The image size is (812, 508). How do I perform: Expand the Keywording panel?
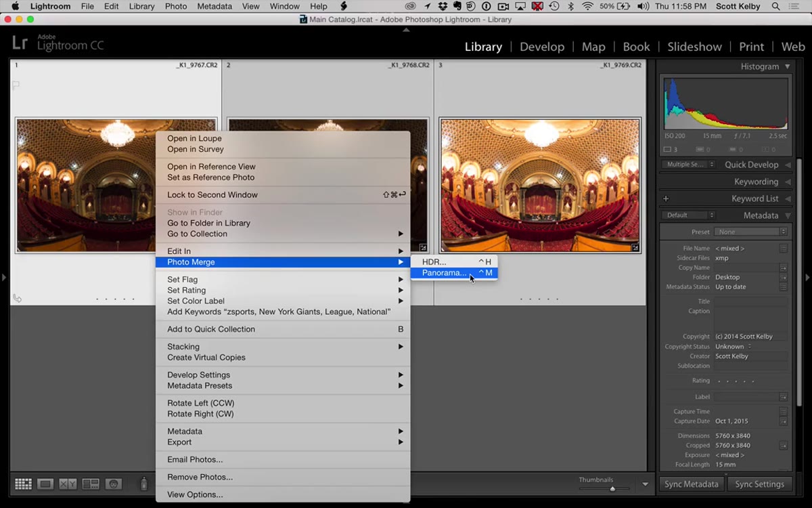pos(788,182)
